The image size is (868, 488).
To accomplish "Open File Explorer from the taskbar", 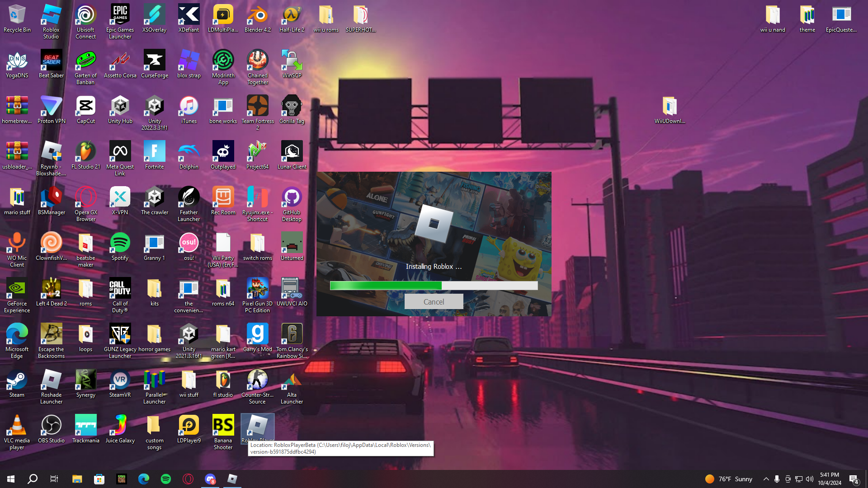I will point(77,479).
